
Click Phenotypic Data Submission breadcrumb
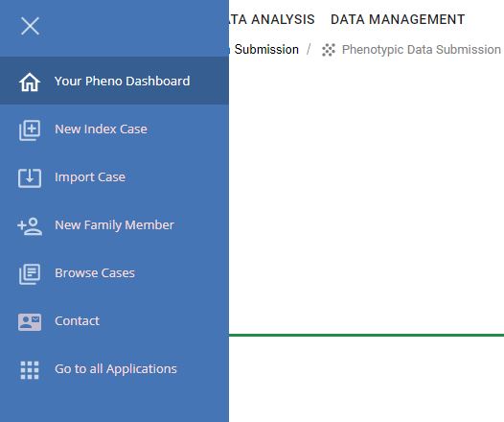[422, 50]
